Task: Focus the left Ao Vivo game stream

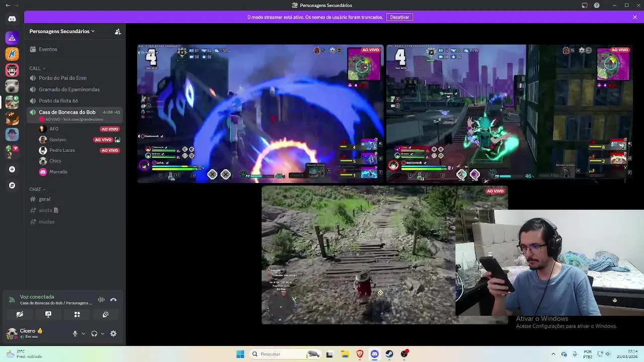Action: click(x=261, y=114)
